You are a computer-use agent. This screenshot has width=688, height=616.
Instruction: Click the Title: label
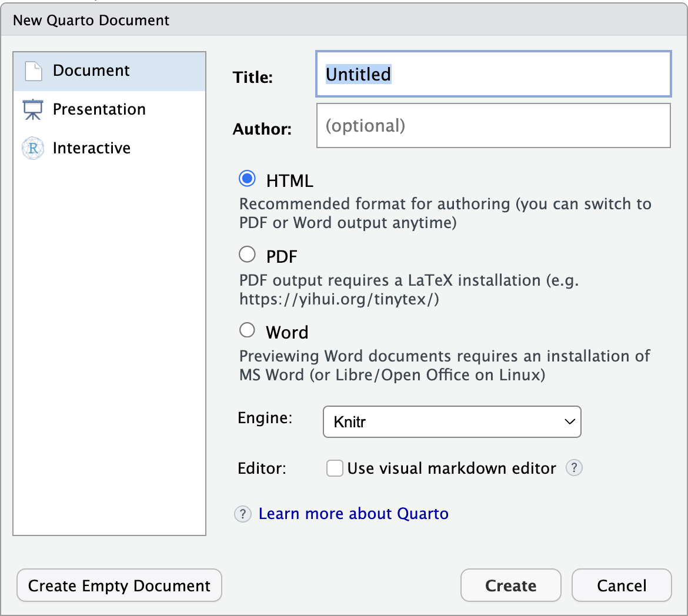253,77
